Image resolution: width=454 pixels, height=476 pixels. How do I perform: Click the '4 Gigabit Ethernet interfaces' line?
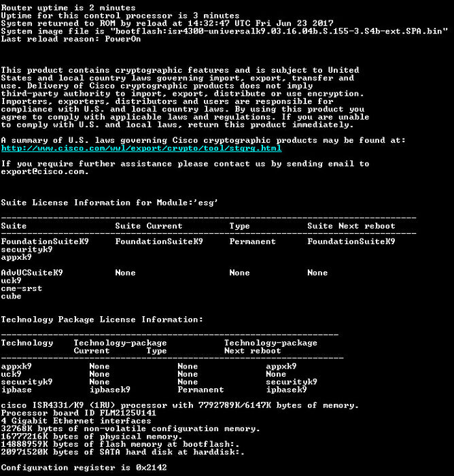click(x=76, y=421)
